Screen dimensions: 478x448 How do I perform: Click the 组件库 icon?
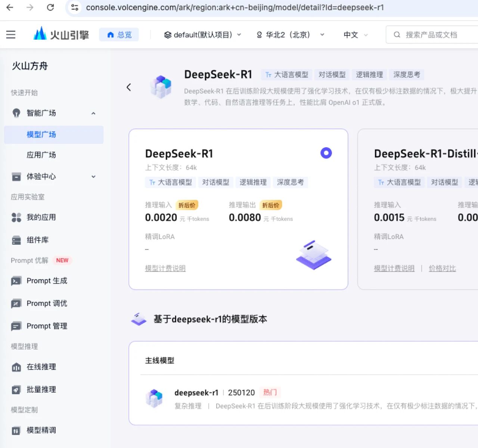coord(16,240)
